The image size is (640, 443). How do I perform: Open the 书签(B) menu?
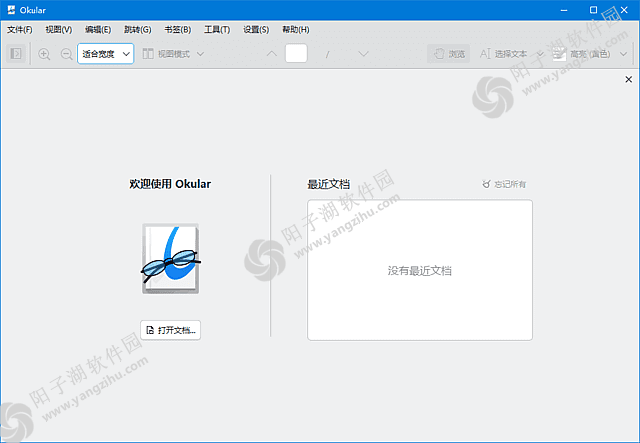[x=178, y=30]
